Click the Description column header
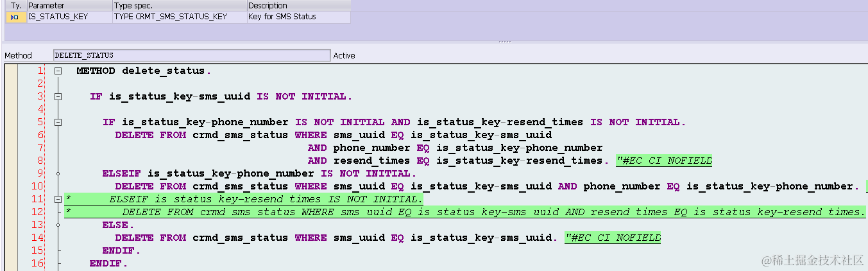The height and width of the screenshot is (271, 868). (299, 6)
